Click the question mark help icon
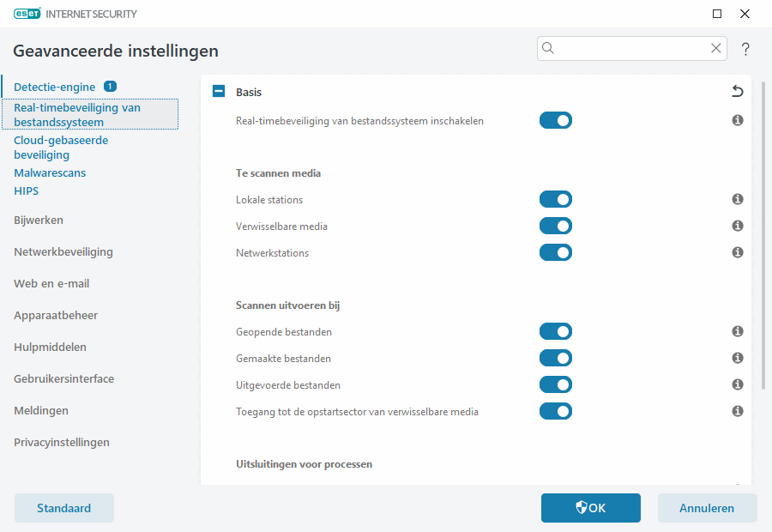This screenshot has width=772, height=532. [745, 49]
